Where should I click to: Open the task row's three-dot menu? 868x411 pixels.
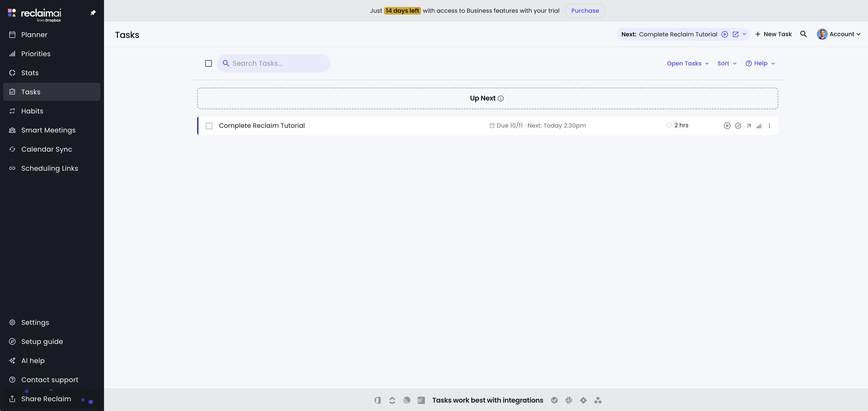click(x=769, y=126)
